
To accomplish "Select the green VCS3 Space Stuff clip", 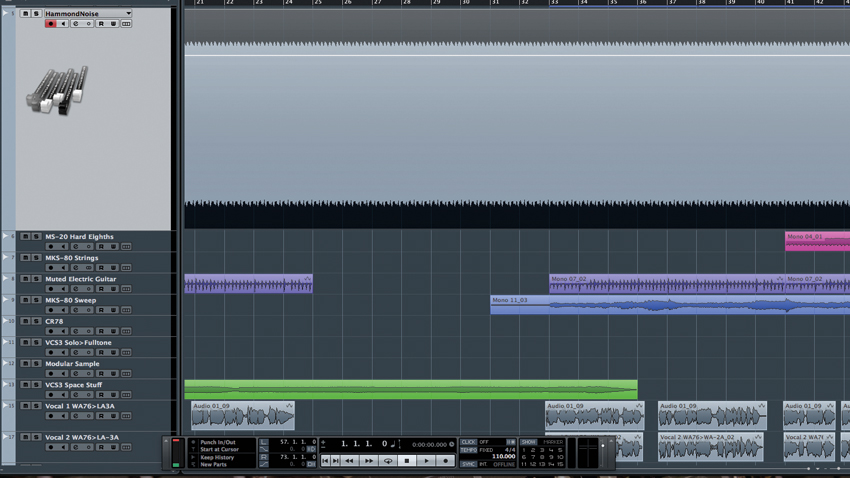I will pyautogui.click(x=411, y=390).
